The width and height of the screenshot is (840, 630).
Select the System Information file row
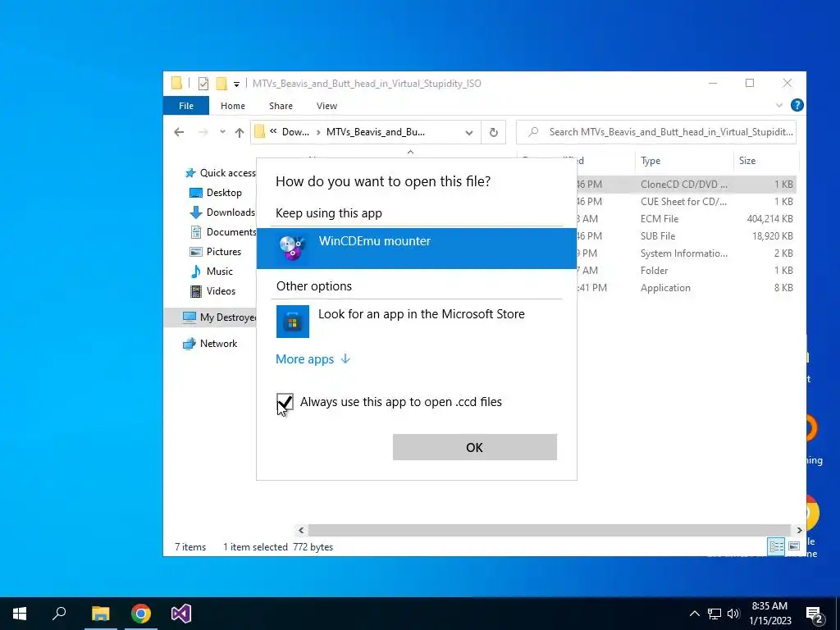(687, 253)
